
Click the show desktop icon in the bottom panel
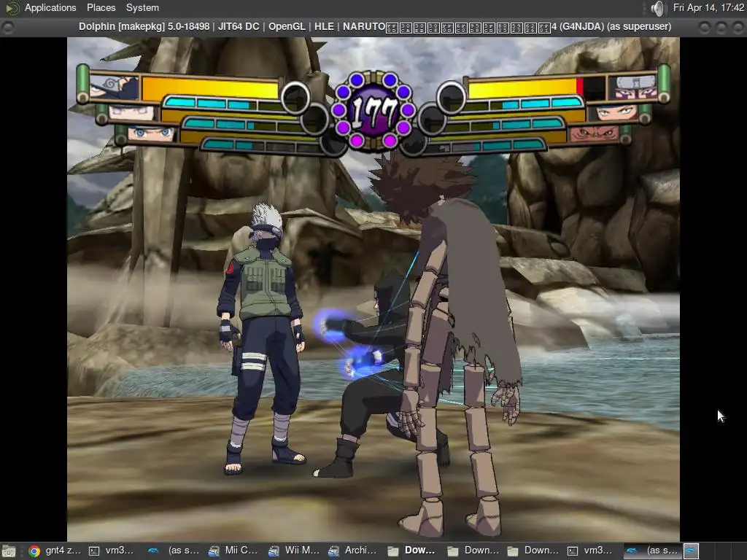(x=9, y=551)
